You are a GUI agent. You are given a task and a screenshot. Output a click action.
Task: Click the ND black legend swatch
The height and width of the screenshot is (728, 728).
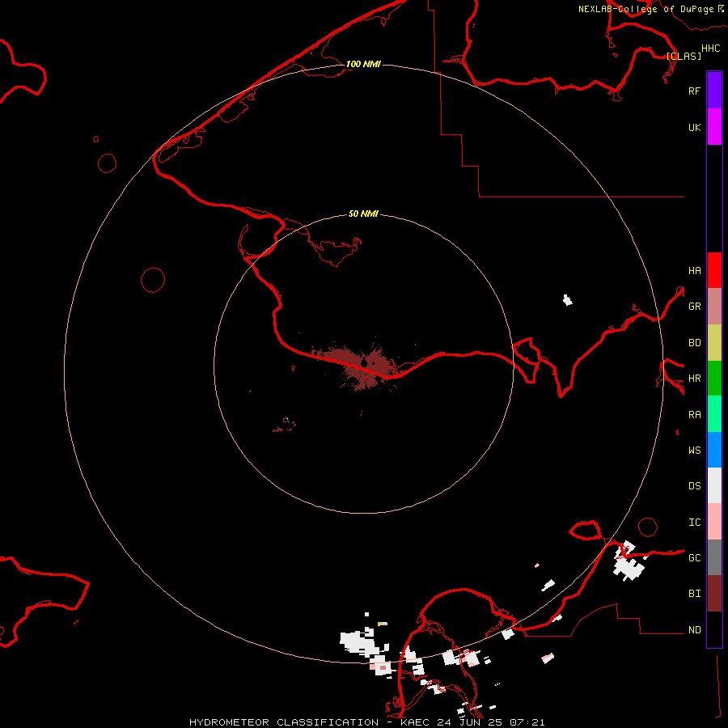coord(714,629)
